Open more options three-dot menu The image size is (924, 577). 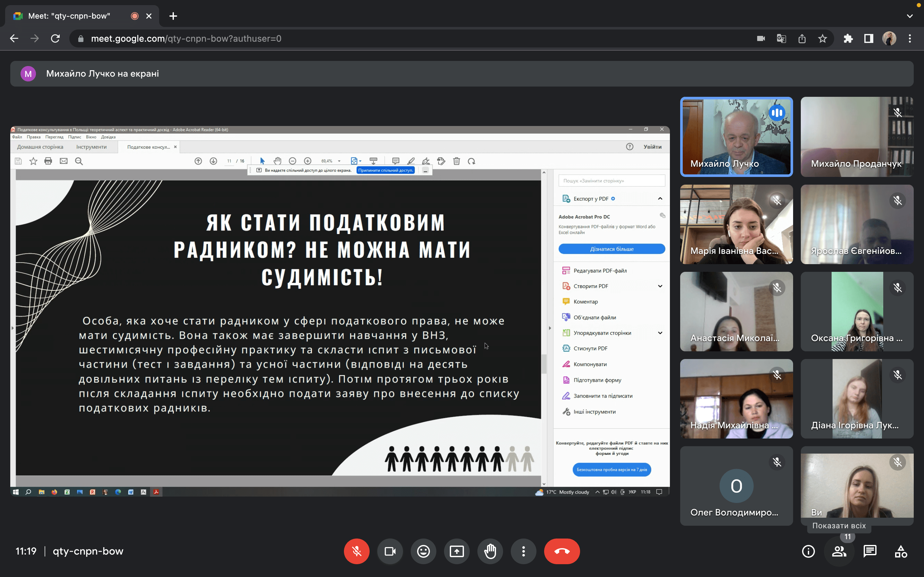coord(523,551)
